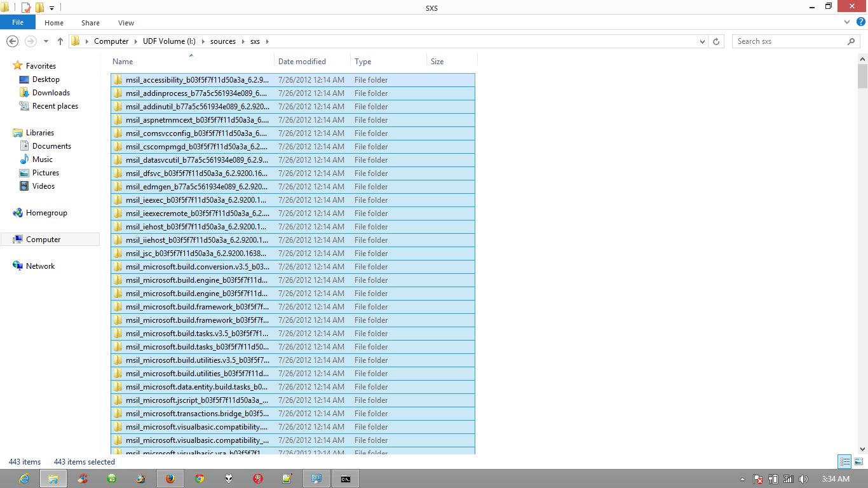Open Recent places in the navigation pane
This screenshot has width=868, height=488.
tap(55, 106)
